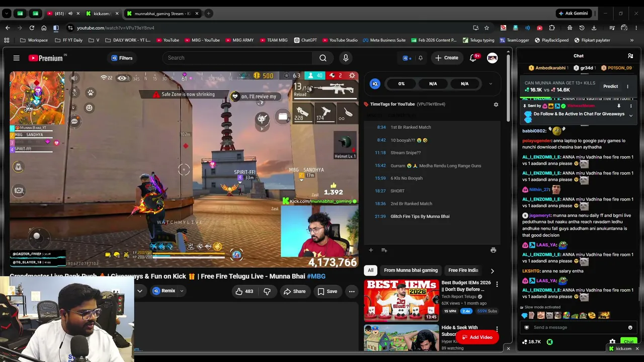This screenshot has width=644, height=362.
Task: Click the Predict button in chat
Action: pos(610,86)
